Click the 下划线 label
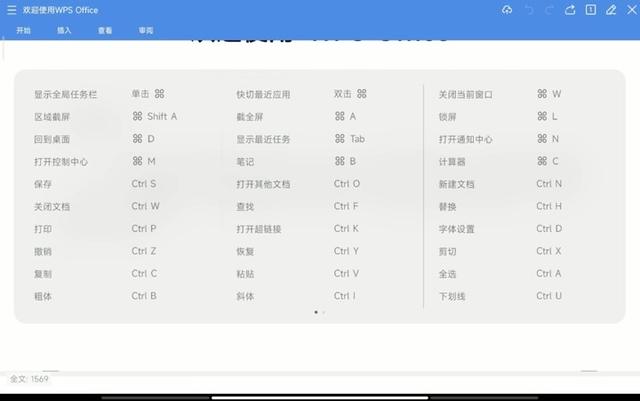Screen dimensions: 640x401 click(x=452, y=297)
